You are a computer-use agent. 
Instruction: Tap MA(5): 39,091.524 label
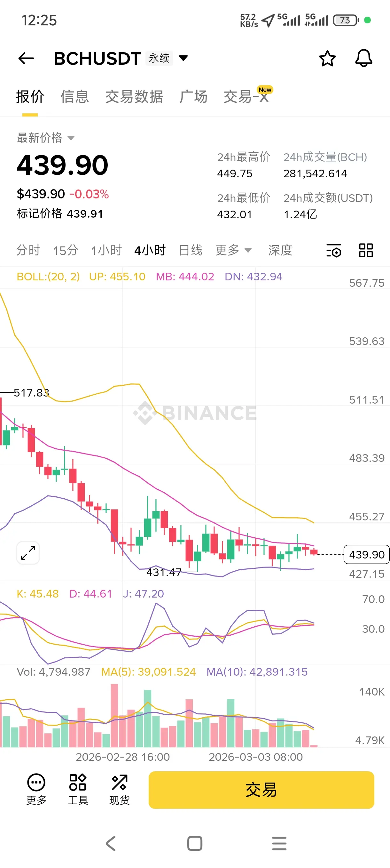(148, 672)
